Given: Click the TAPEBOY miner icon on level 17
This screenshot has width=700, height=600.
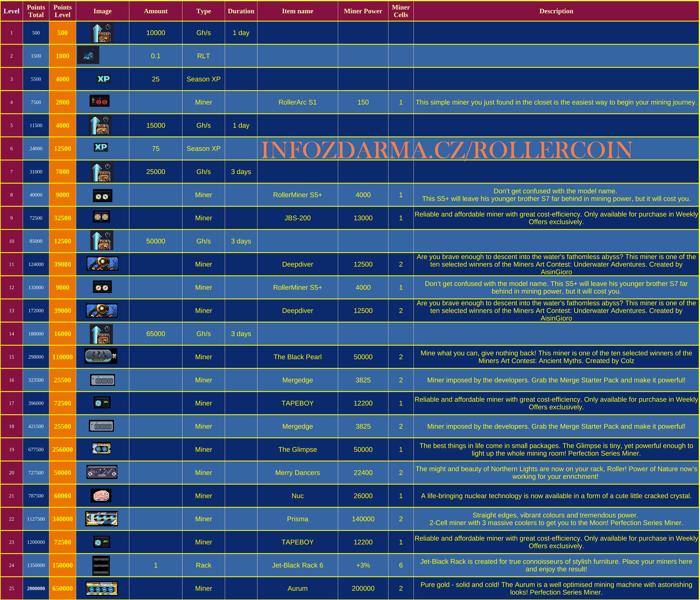Looking at the screenshot, I should [x=102, y=403].
